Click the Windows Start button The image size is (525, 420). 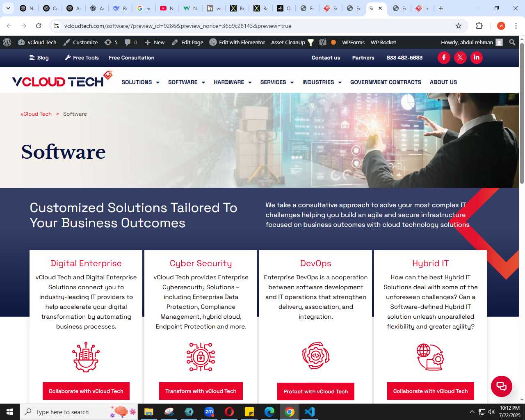(10, 412)
